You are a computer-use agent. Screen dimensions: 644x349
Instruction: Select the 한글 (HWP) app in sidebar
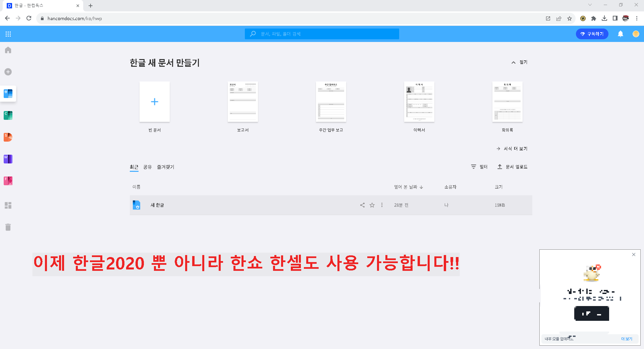click(8, 94)
